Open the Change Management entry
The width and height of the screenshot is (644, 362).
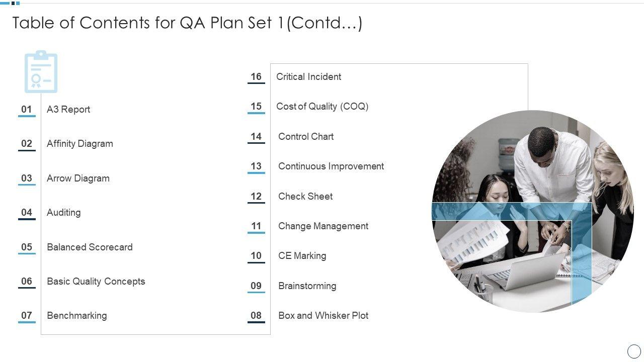[323, 226]
